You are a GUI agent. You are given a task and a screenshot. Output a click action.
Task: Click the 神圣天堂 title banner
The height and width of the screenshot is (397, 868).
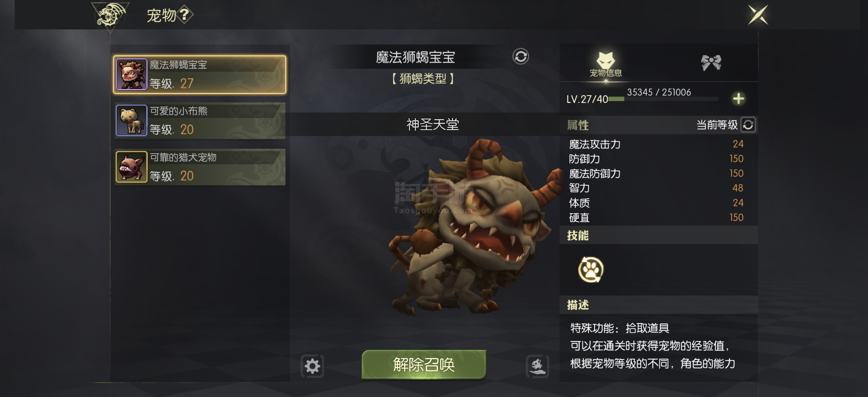click(433, 125)
